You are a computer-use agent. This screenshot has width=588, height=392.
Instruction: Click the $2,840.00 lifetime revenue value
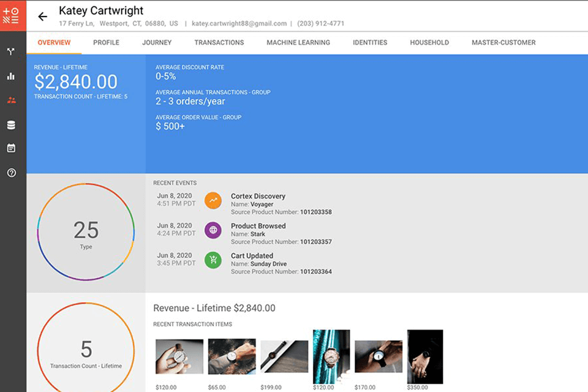coord(76,82)
